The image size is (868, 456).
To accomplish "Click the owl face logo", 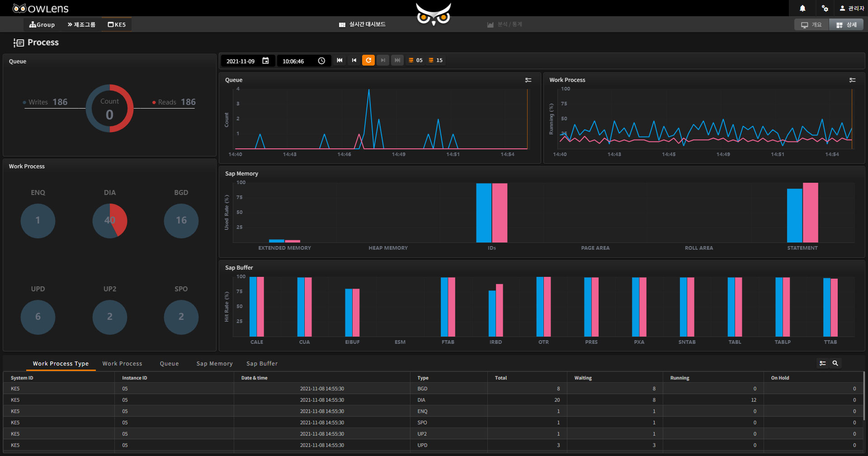I will tap(434, 14).
